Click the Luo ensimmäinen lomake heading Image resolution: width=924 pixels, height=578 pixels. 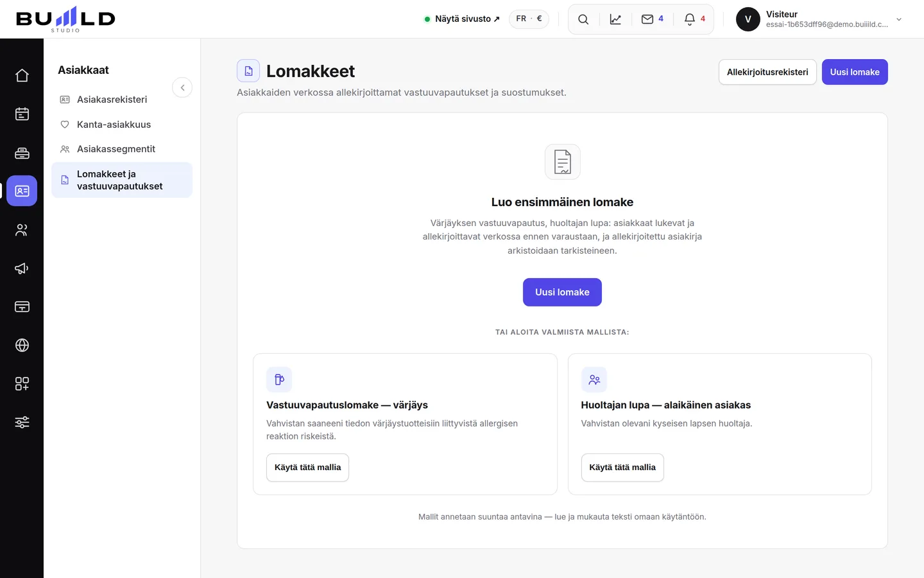(562, 202)
